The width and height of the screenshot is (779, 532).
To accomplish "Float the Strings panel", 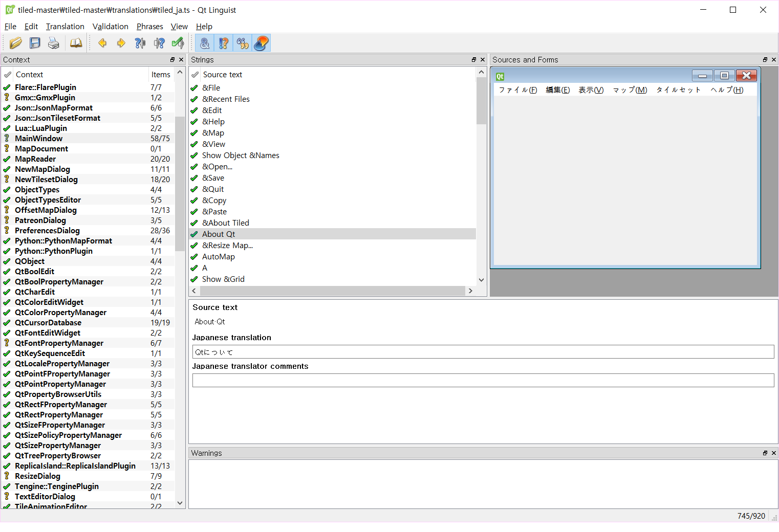I will (474, 60).
